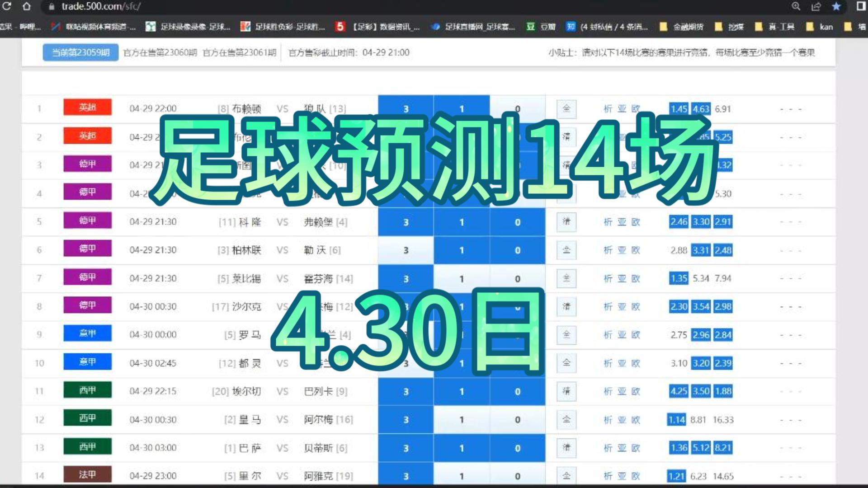Viewport: 868px width, 488px height.
Task: Click the 清 button for 埃尔切 row
Action: pos(566,391)
